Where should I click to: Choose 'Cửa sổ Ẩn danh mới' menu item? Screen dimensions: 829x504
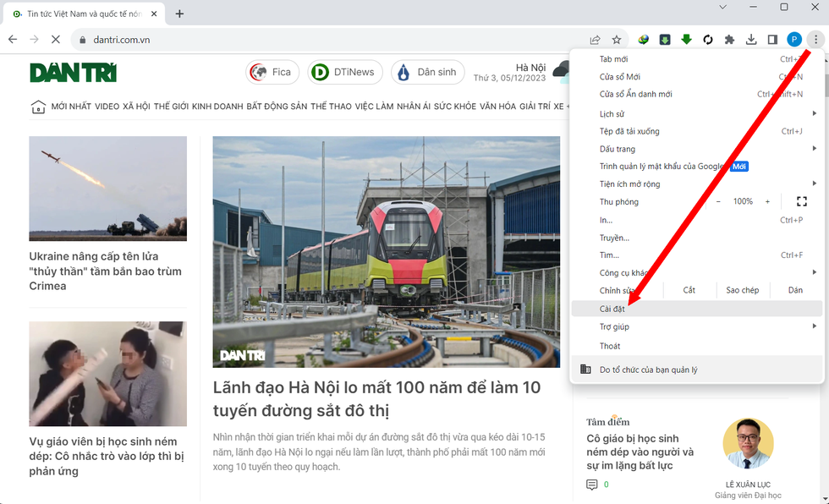635,95
